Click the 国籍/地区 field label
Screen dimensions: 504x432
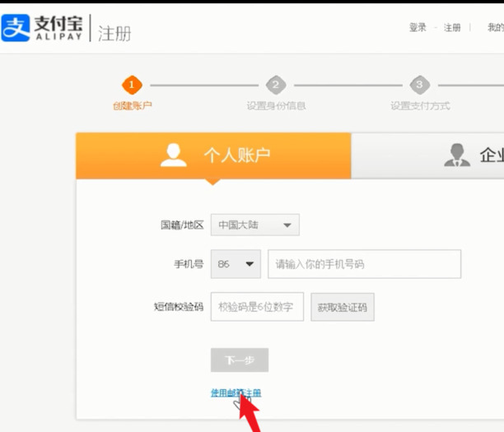point(182,225)
